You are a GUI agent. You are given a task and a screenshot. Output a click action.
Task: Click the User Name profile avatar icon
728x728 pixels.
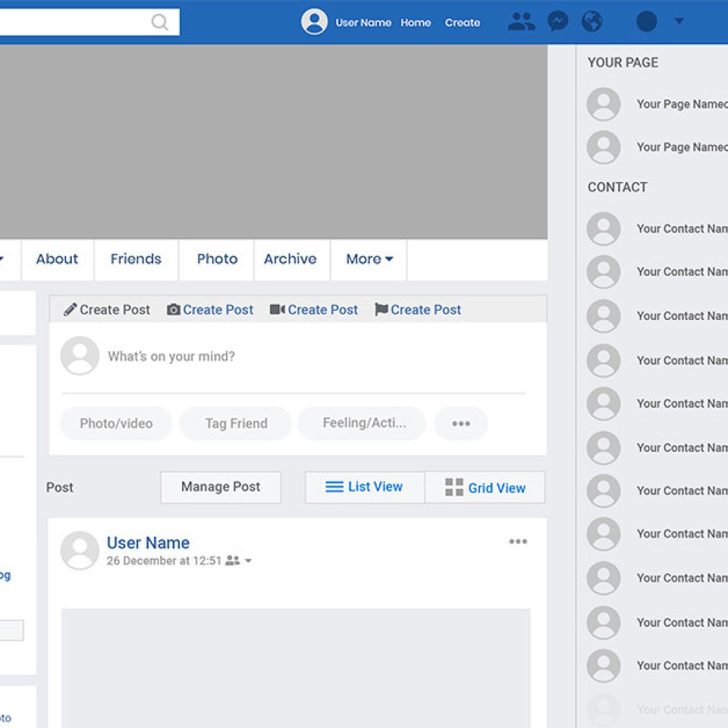coord(314,22)
